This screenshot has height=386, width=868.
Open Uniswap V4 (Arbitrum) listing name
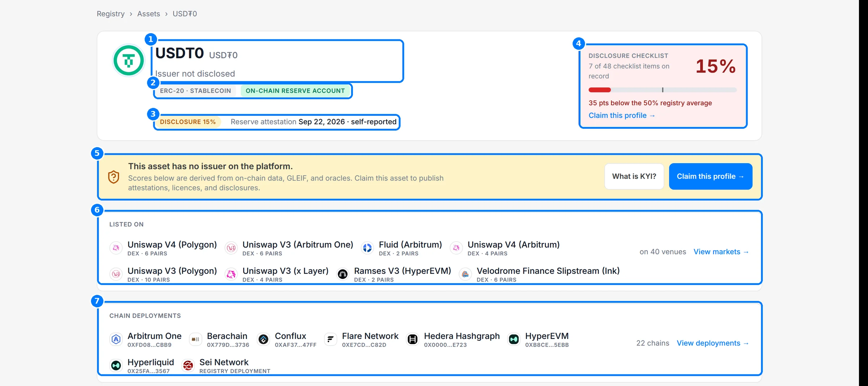point(514,245)
